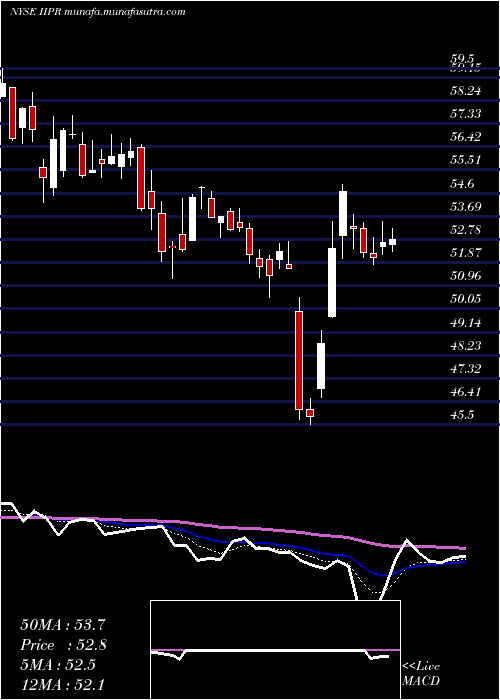Click the 45.5 price axis label
Image resolution: width=500 pixels, height=700 pixels.
coord(462,415)
